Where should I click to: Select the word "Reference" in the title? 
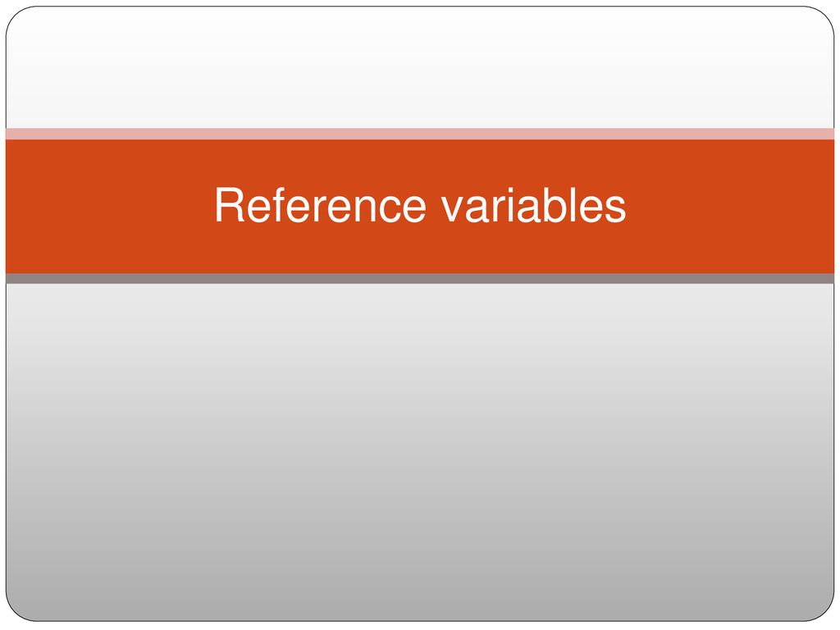(321, 205)
